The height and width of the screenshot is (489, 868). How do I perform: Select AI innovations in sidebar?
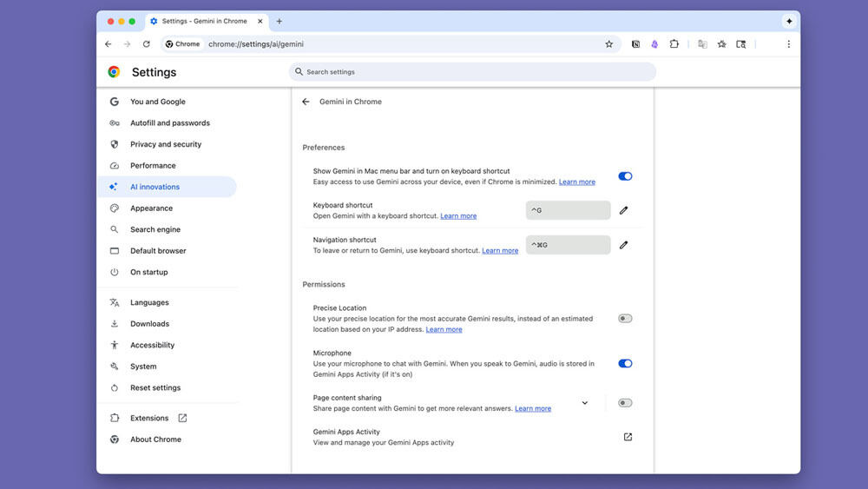(x=168, y=188)
